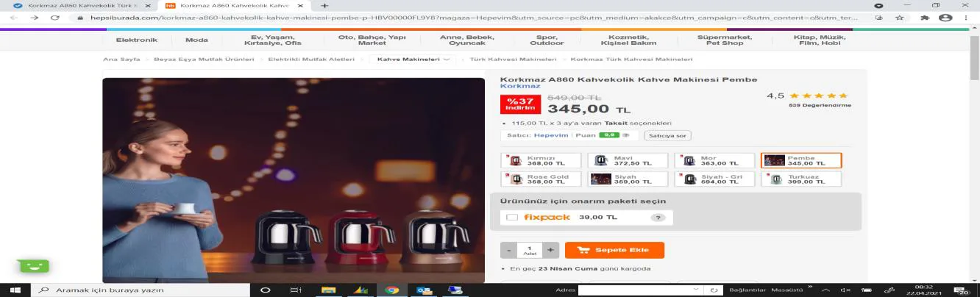
Task: Add to cart with Sepete Ekle
Action: coord(614,250)
